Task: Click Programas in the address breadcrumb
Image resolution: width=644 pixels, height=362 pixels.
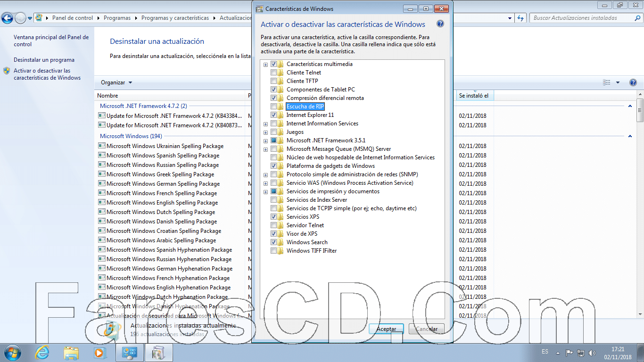Action: point(117,18)
